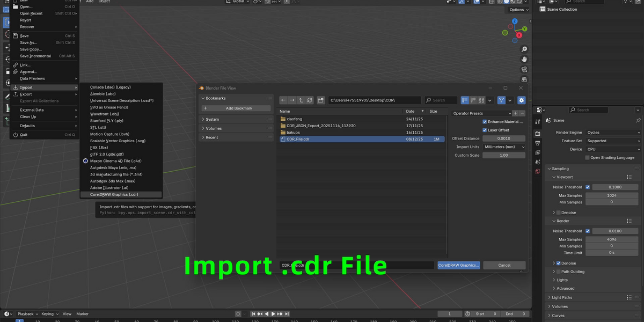Open the Render Engine Cycles dropdown

[x=612, y=133]
